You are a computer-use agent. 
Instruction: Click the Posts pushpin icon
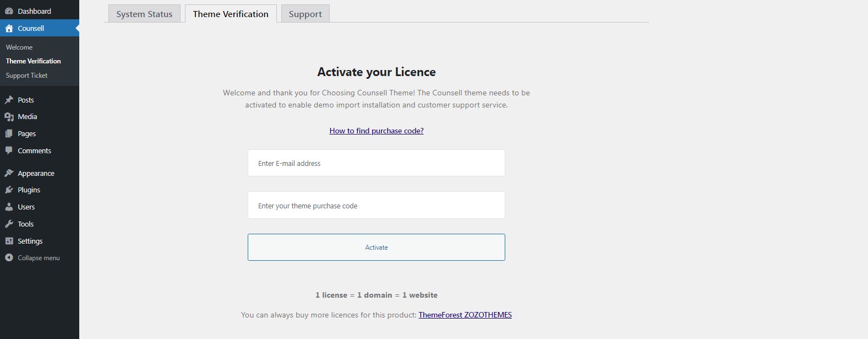(9, 100)
